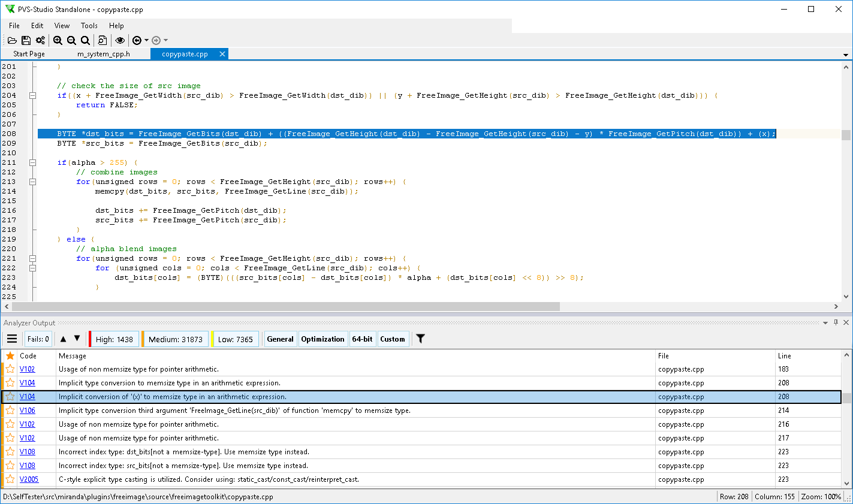Zoom in with the magnifier plus icon
The image size is (853, 504).
point(58,40)
